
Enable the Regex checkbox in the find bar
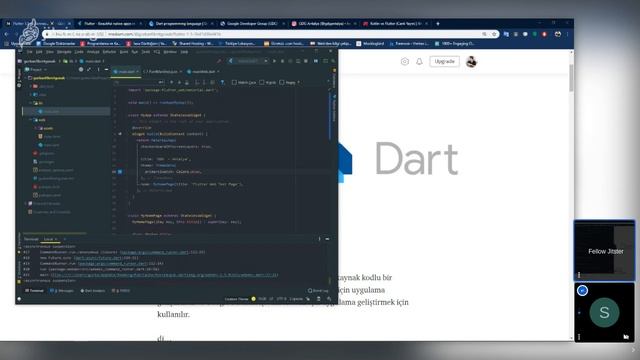[x=282, y=82]
